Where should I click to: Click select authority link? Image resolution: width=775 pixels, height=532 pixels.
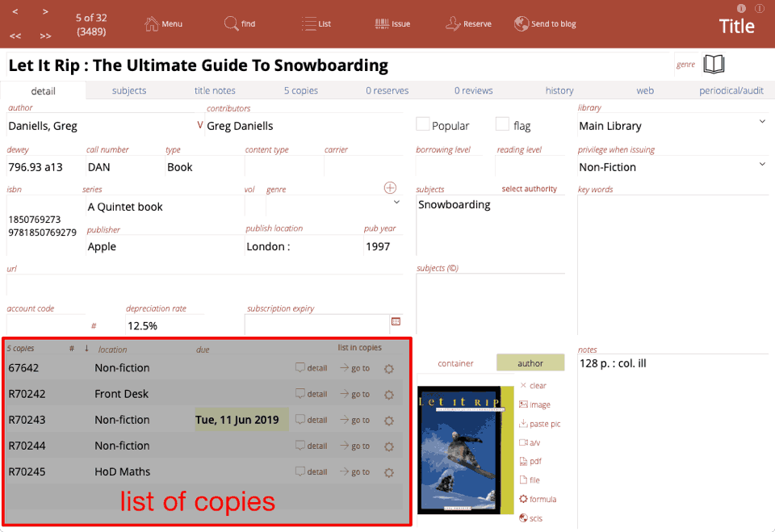[529, 189]
